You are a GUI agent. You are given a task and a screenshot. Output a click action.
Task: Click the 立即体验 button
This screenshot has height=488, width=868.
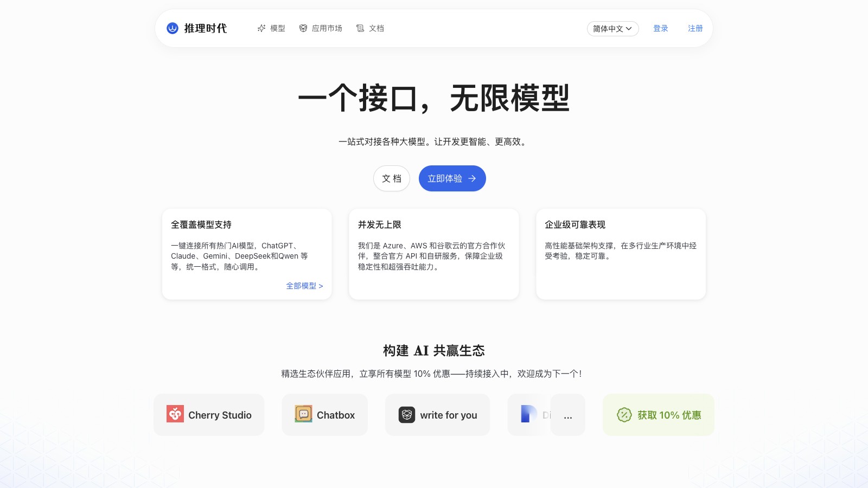[452, 178]
